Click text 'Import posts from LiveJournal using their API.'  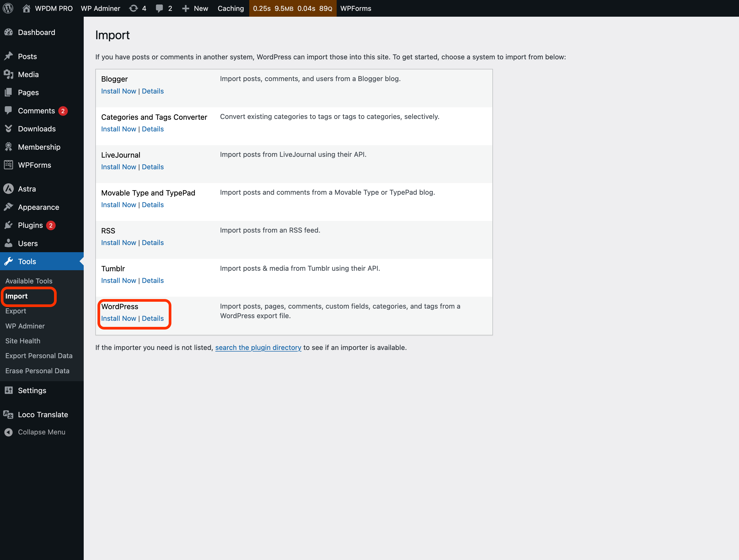[293, 154]
